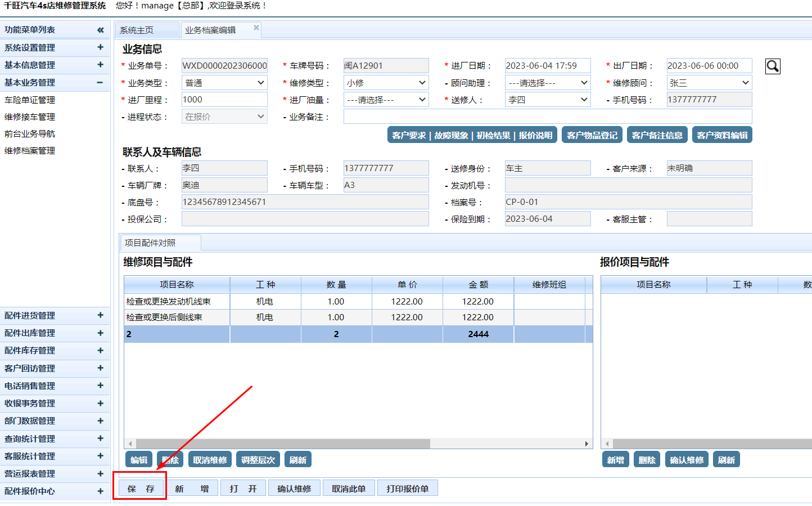Screen dimensions: 812x506
Task: Open 维修档案管理 menu item
Action: pos(30,150)
